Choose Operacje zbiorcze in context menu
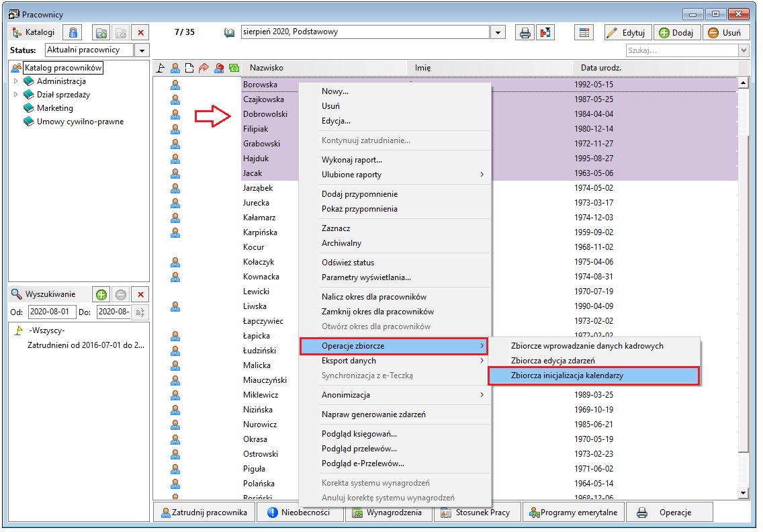The height and width of the screenshot is (532, 763). click(394, 346)
